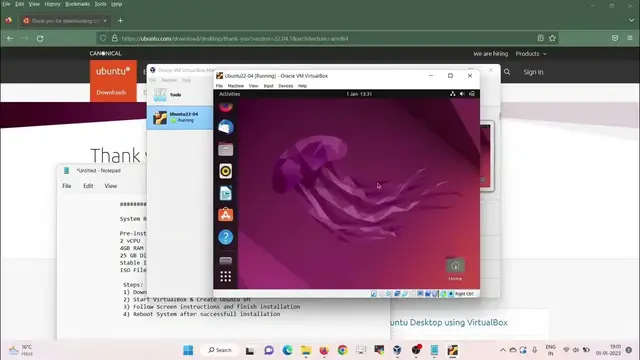Click the Right Ctrl host key indicator
The width and height of the screenshot is (640, 360).
464,294
